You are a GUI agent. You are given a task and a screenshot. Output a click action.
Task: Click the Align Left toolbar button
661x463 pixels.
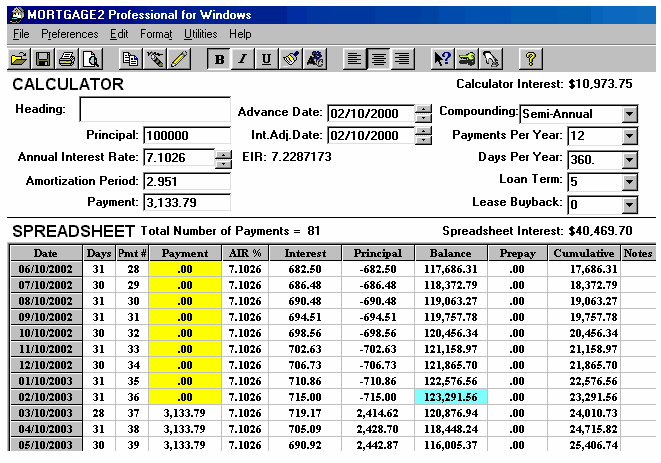[354, 59]
